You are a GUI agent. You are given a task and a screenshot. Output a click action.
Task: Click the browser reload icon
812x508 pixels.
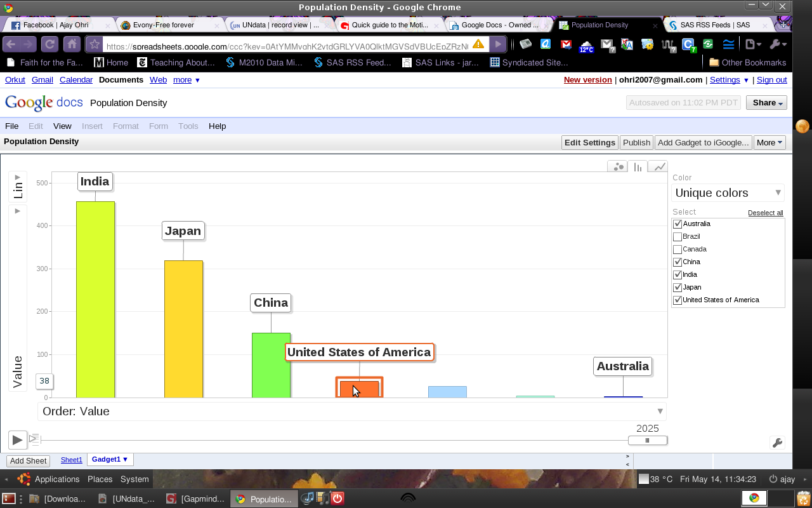pos(49,44)
